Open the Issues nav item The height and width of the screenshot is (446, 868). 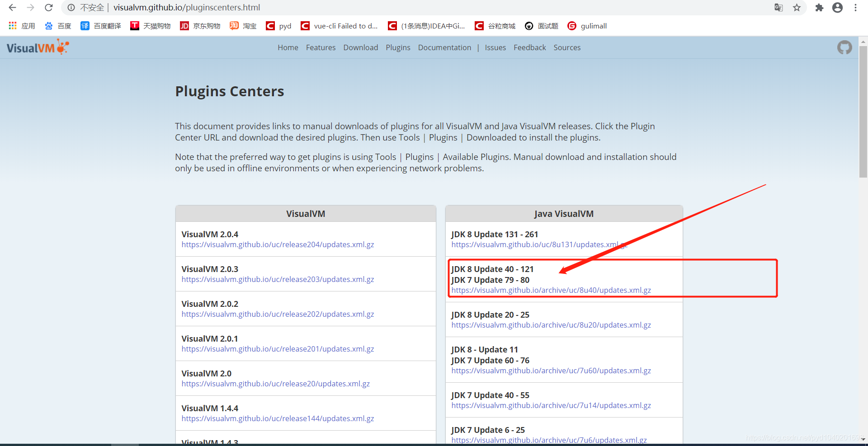[495, 47]
